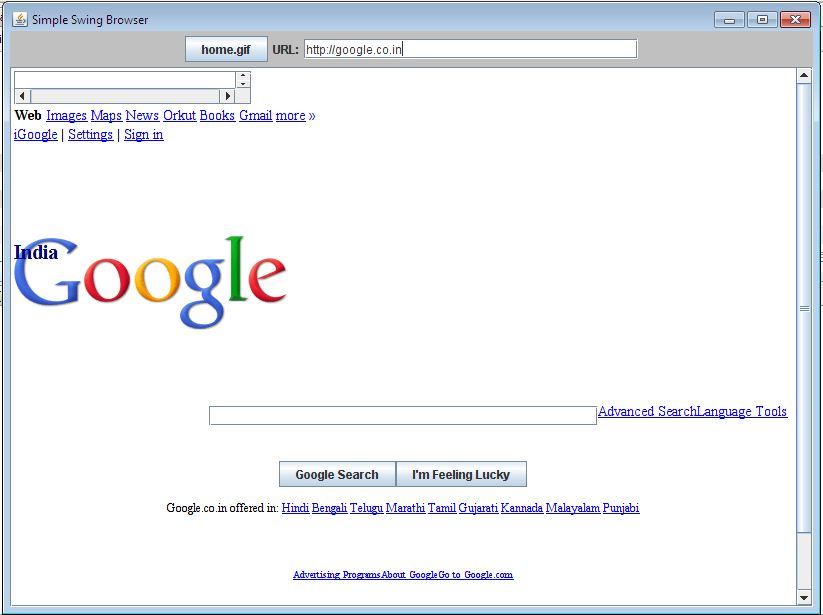The image size is (823, 615).
Task: Switch to the Malayalam language link
Action: tap(573, 508)
